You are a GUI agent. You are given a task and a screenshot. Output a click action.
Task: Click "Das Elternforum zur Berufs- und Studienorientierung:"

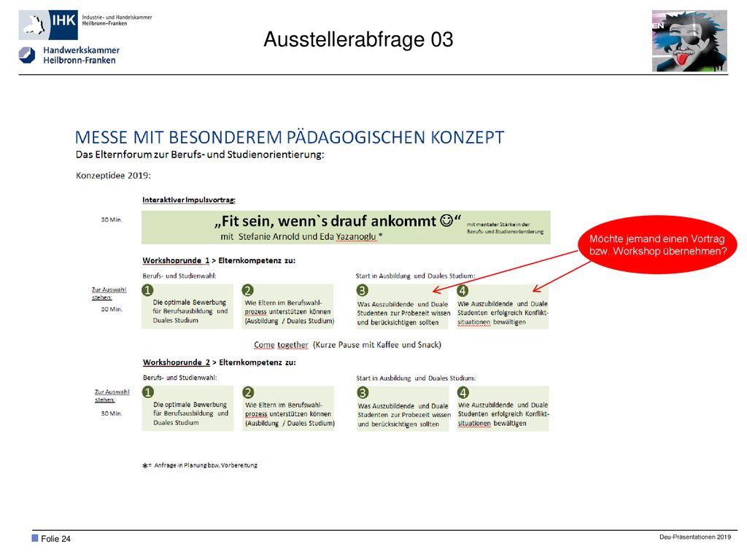pos(200,155)
